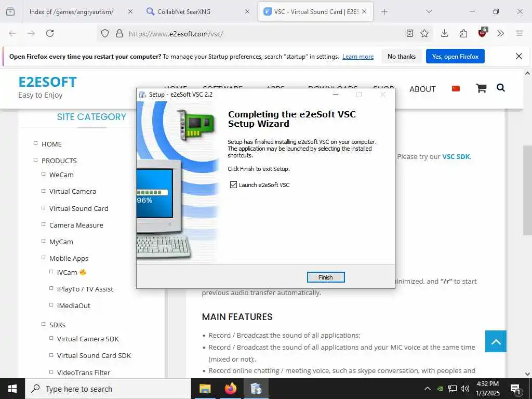Image resolution: width=532 pixels, height=399 pixels.
Task: Open iPlayTo / TV Assist sidebar link
Action: 85,289
